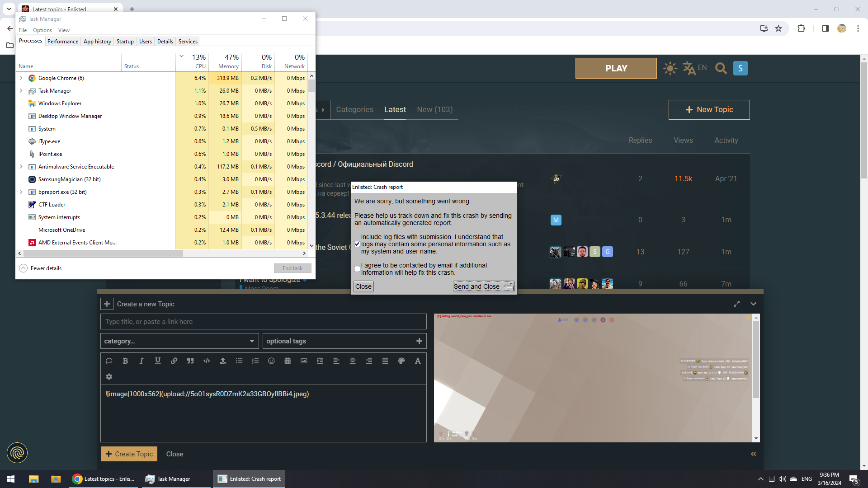
Task: Click the Blockquote icon in editor toolbar
Action: click(190, 361)
